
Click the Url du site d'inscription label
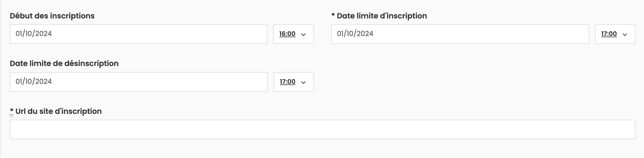58,111
